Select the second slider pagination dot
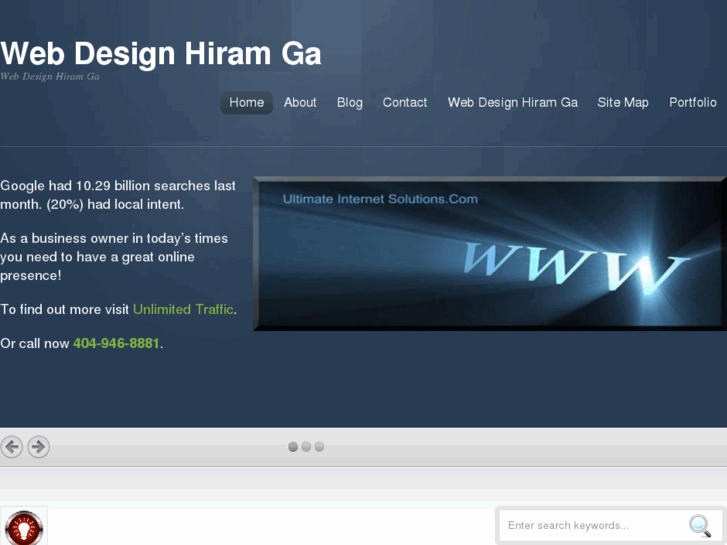 [306, 447]
